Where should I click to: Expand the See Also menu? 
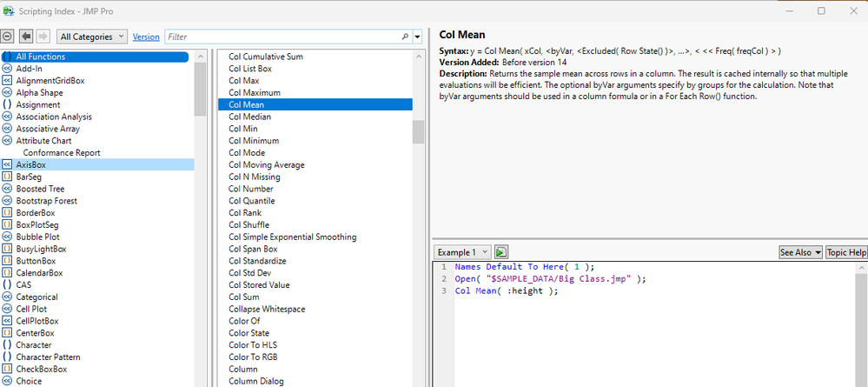click(x=800, y=252)
